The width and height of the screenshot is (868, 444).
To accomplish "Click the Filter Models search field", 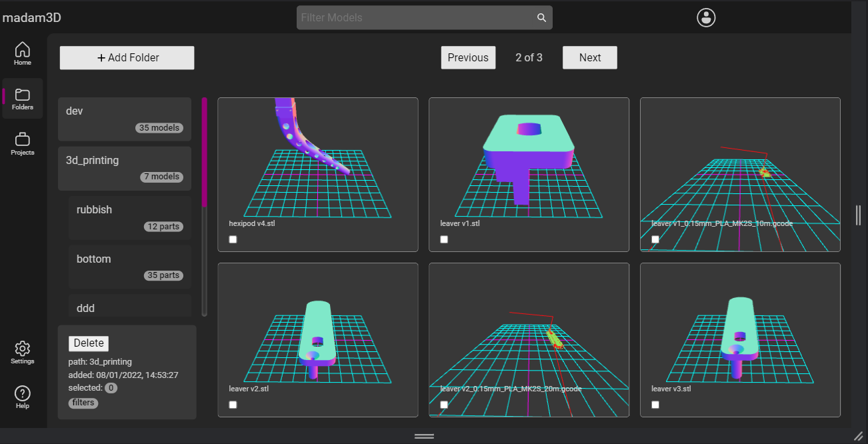I will coord(417,18).
